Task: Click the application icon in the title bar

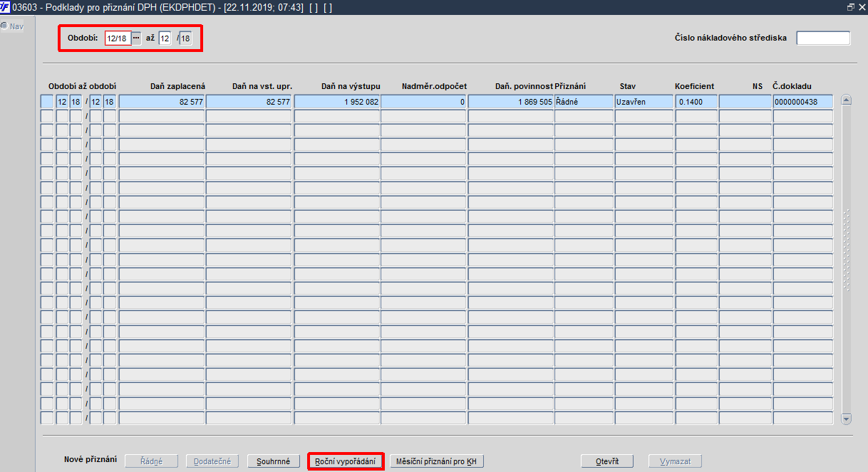Action: tap(6, 6)
